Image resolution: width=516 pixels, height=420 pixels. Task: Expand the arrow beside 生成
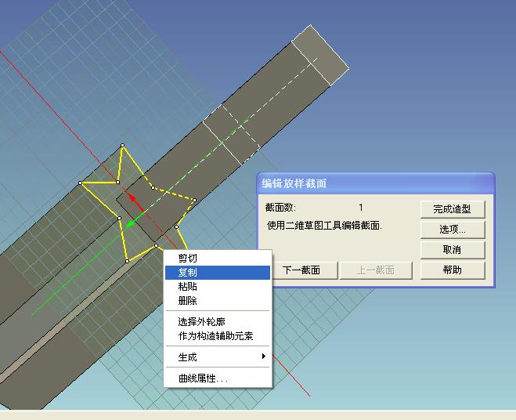(x=263, y=356)
